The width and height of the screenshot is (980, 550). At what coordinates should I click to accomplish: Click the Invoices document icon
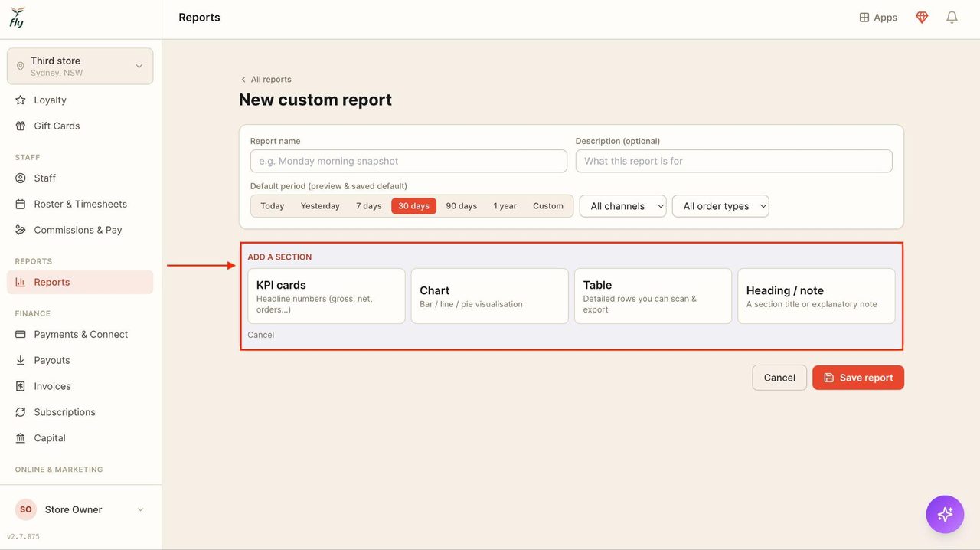tap(21, 386)
